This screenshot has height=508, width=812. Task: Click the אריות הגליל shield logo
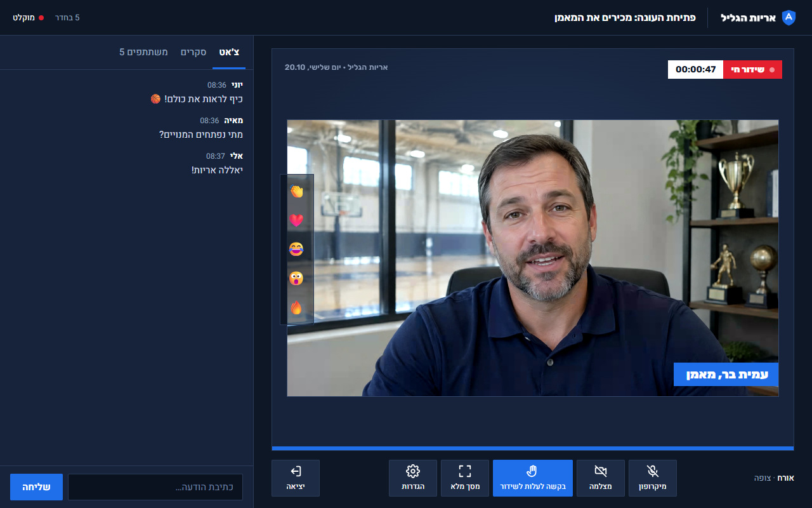point(789,18)
